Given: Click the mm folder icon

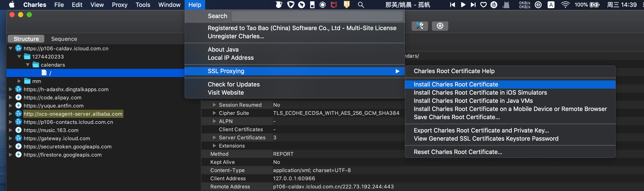Looking at the screenshot, I should click(x=27, y=81).
